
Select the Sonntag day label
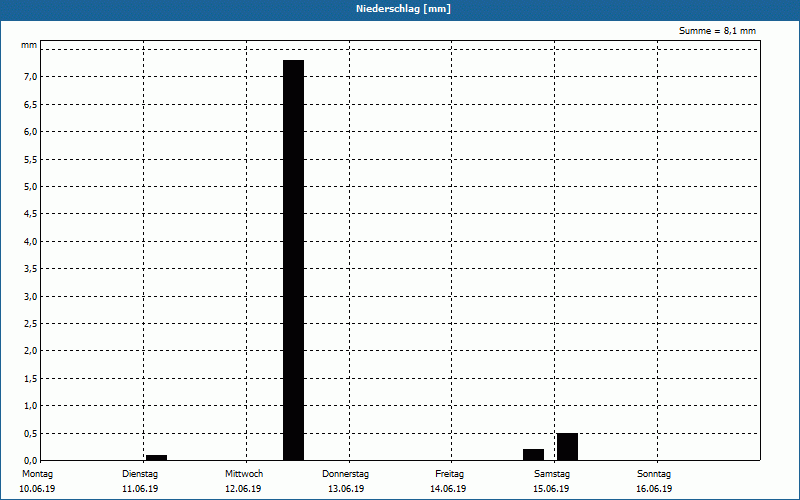pyautogui.click(x=654, y=474)
